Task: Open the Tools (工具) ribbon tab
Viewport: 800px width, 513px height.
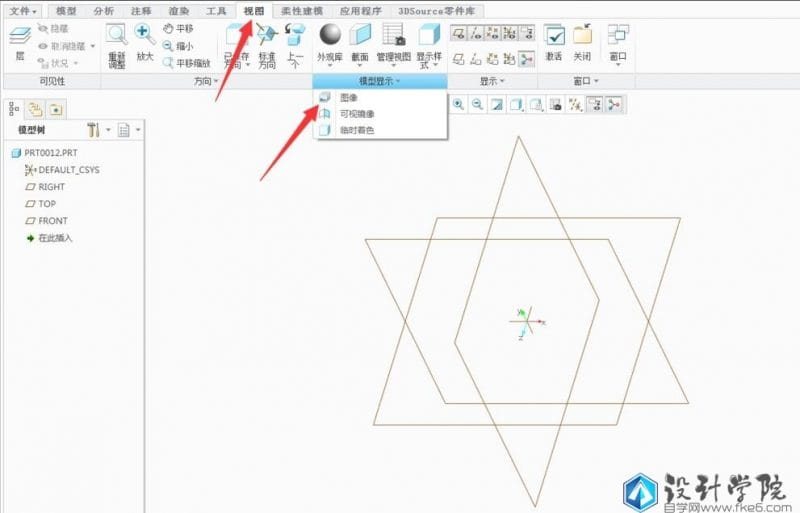Action: pos(216,11)
